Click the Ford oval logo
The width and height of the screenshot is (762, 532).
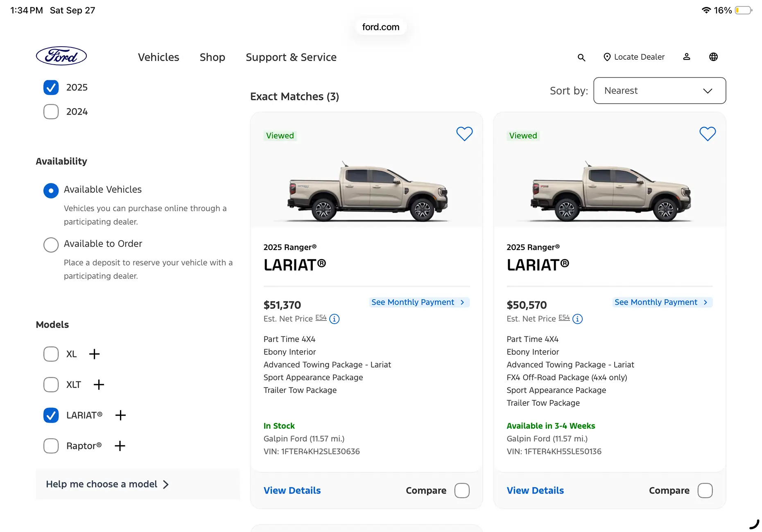pos(61,56)
